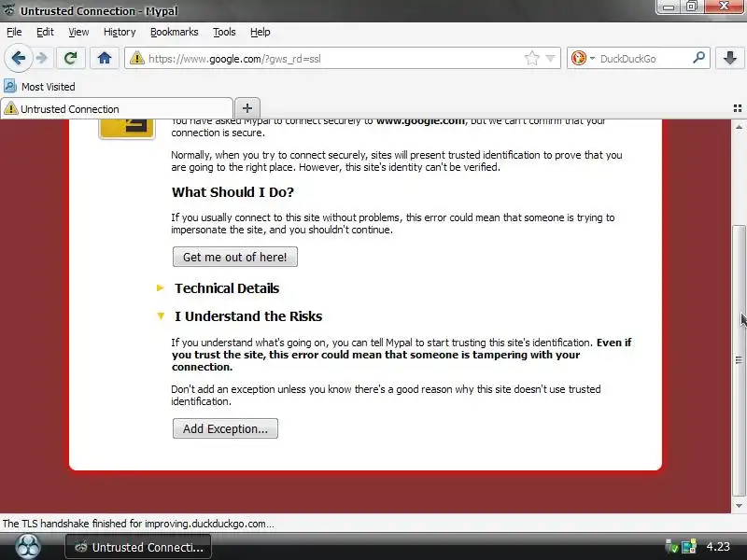Viewport: 747px width, 560px height.
Task: Open the File menu
Action: [14, 32]
